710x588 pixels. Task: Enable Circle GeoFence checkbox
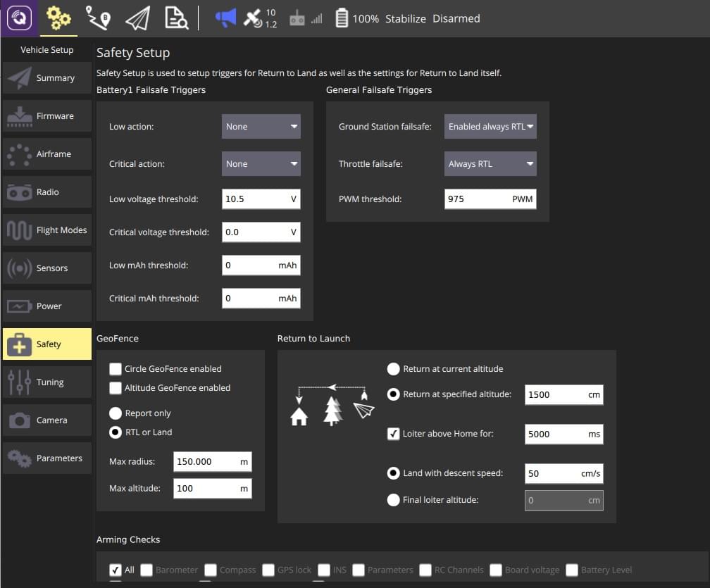pos(116,369)
